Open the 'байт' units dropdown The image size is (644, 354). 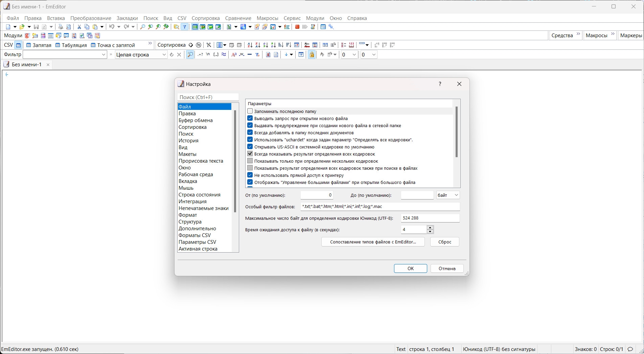tap(447, 195)
